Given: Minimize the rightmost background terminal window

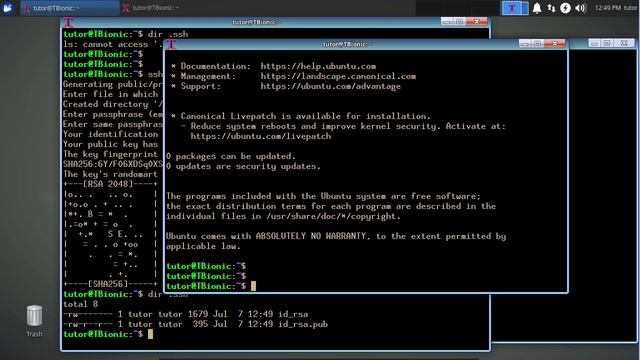Looking at the screenshot, I should coord(595,43).
